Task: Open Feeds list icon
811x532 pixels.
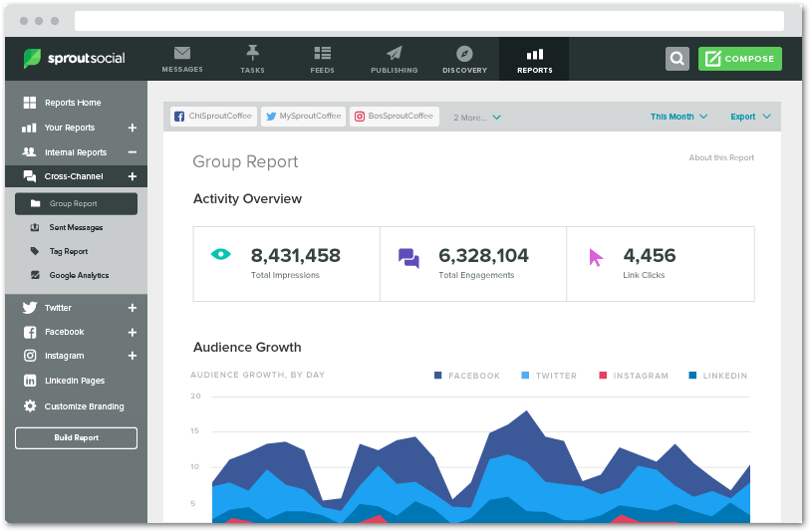Action: (x=322, y=53)
